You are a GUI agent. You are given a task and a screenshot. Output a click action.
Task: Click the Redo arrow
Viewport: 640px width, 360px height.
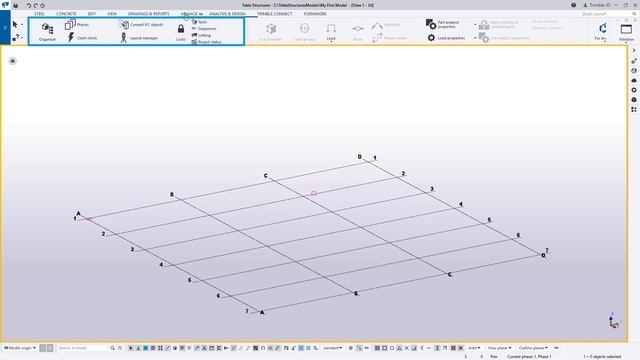tap(36, 5)
